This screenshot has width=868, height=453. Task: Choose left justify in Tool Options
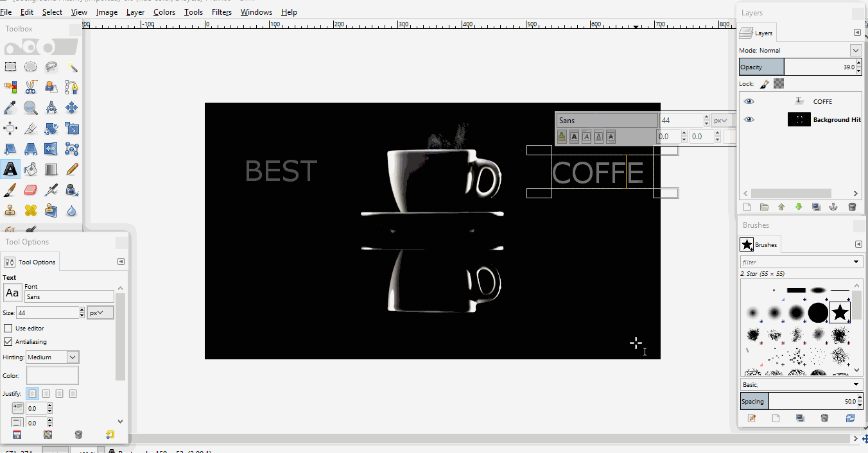click(32, 393)
